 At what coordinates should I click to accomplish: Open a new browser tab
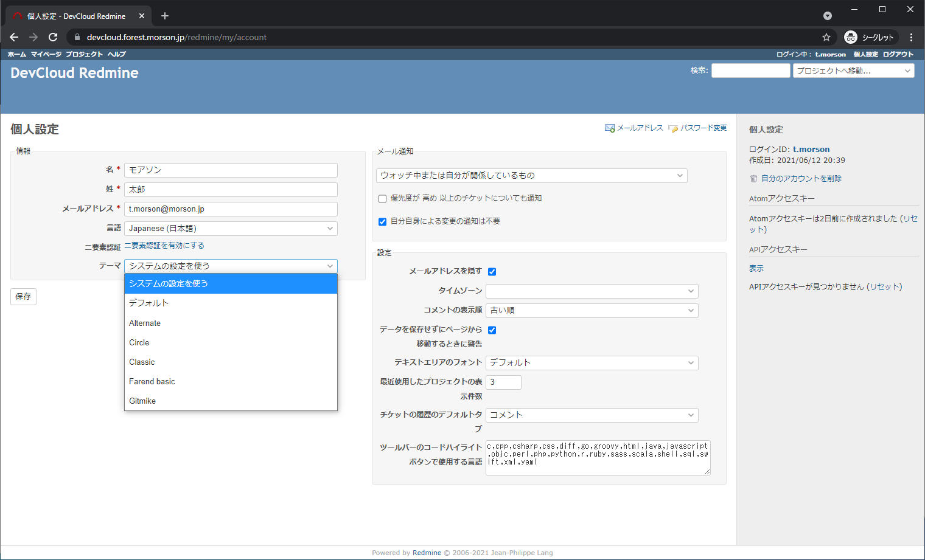165,16
